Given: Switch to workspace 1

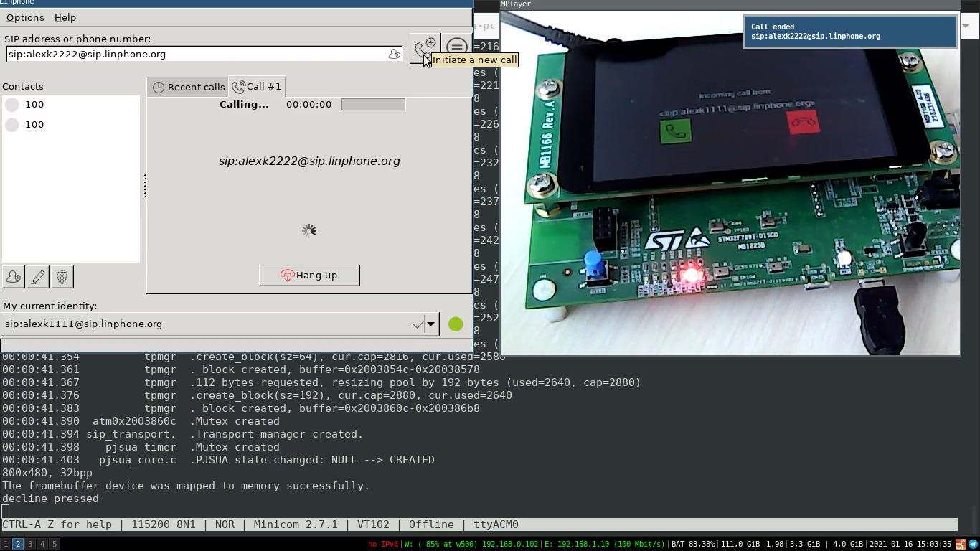Looking at the screenshot, I should pyautogui.click(x=6, y=544).
